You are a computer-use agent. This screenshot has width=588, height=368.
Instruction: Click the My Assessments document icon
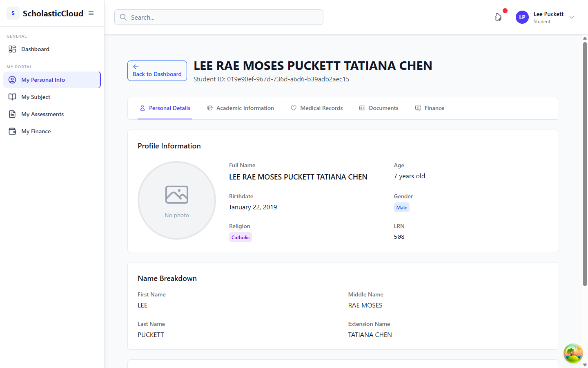click(12, 114)
